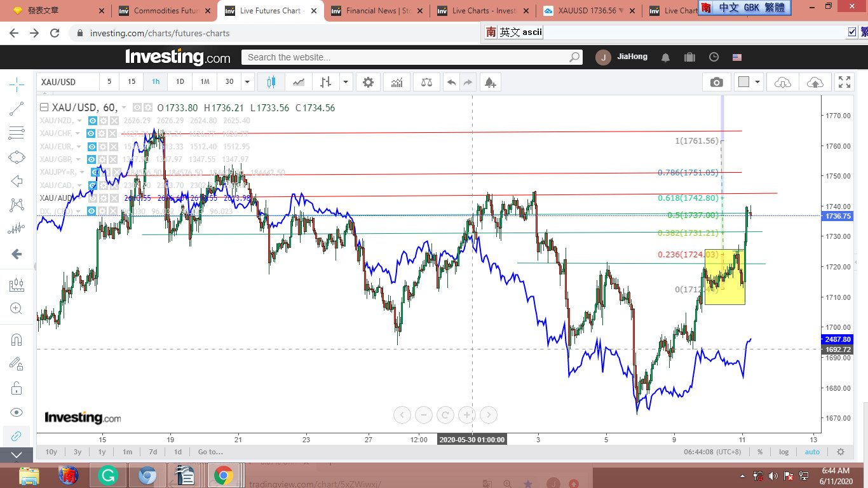
Task: Select the 1D timeframe interval
Action: (x=180, y=82)
